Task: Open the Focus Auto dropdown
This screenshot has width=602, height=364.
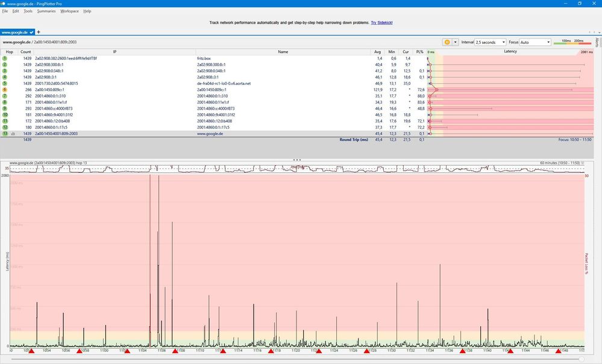Action: pyautogui.click(x=535, y=42)
